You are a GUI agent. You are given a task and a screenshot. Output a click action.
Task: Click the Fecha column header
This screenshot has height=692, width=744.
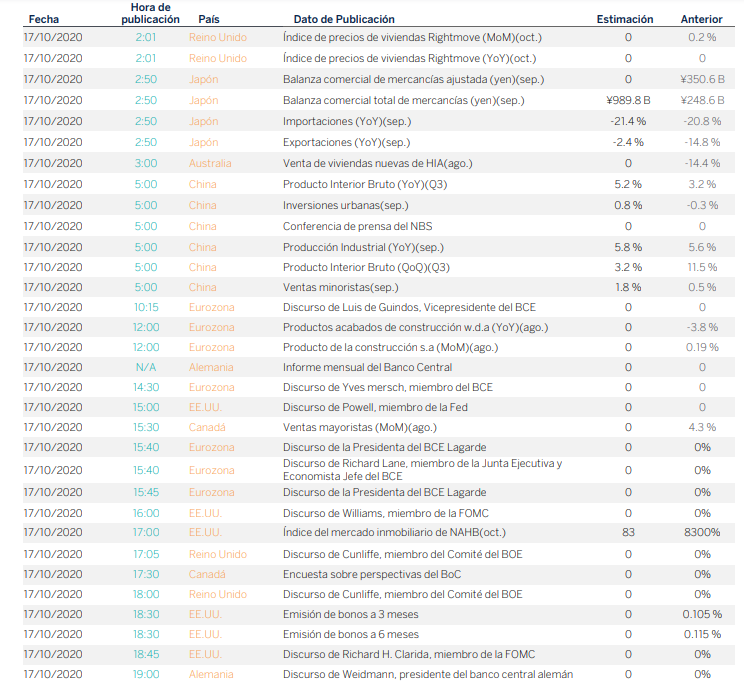click(x=43, y=19)
